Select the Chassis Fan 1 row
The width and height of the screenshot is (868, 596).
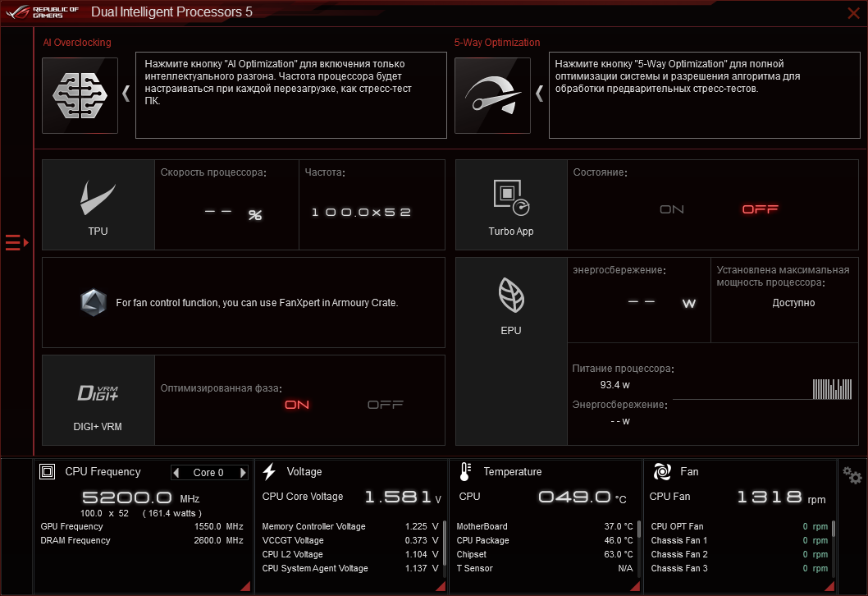click(739, 541)
